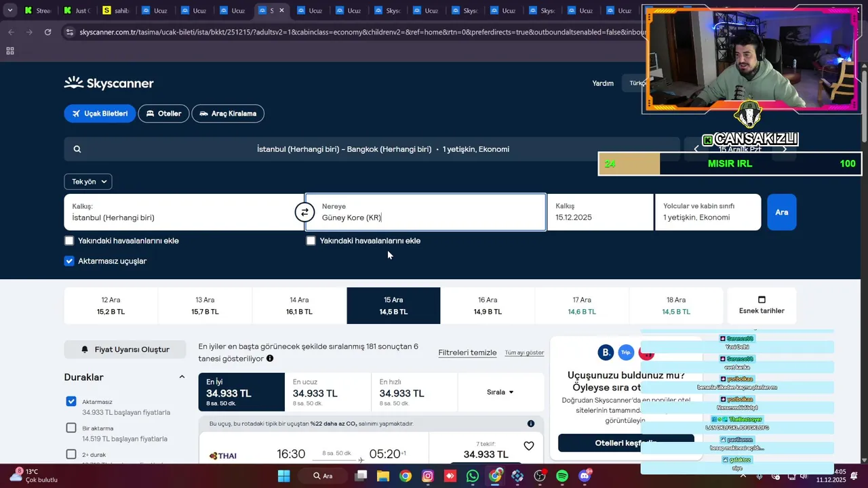
Task: Collapse the Duraklar filter section
Action: pos(182,377)
